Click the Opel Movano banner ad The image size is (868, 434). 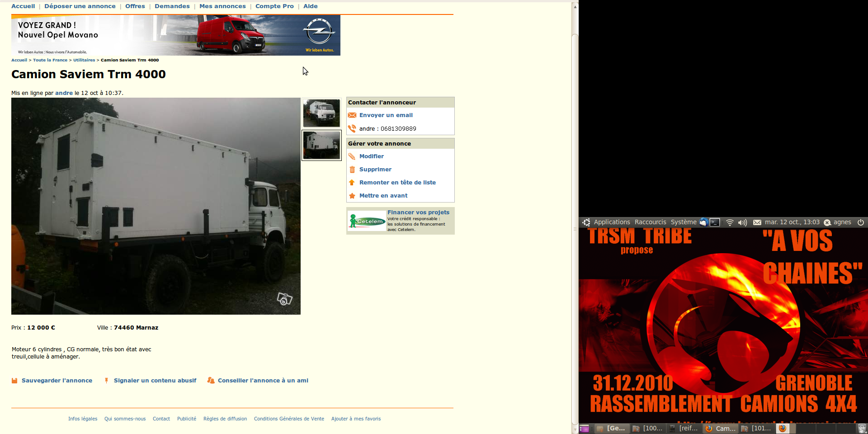(x=175, y=35)
